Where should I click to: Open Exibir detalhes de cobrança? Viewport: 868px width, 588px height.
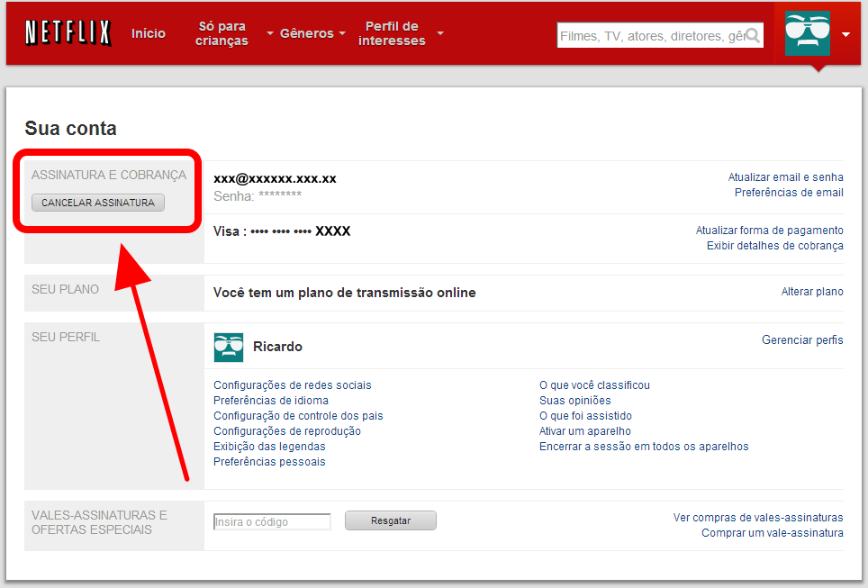pyautogui.click(x=775, y=246)
